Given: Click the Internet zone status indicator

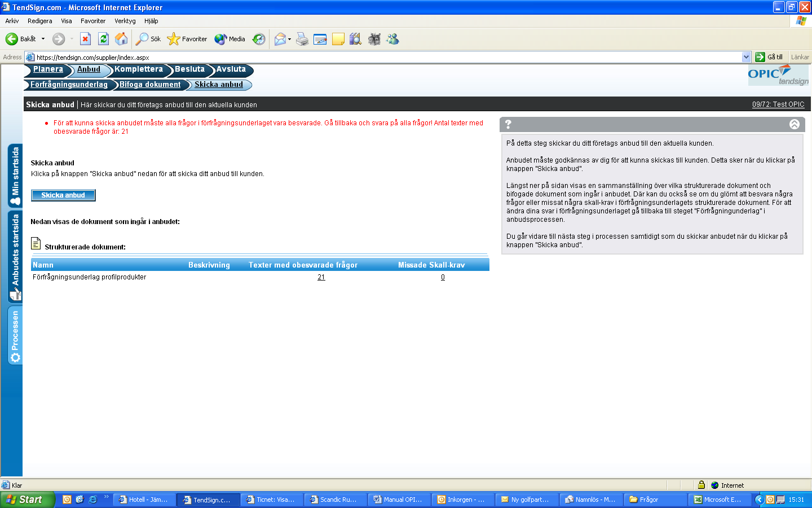Looking at the screenshot, I should [727, 485].
